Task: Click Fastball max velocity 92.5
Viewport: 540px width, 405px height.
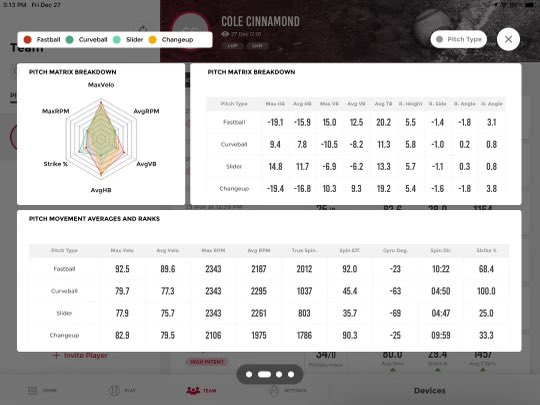Action: (122, 269)
